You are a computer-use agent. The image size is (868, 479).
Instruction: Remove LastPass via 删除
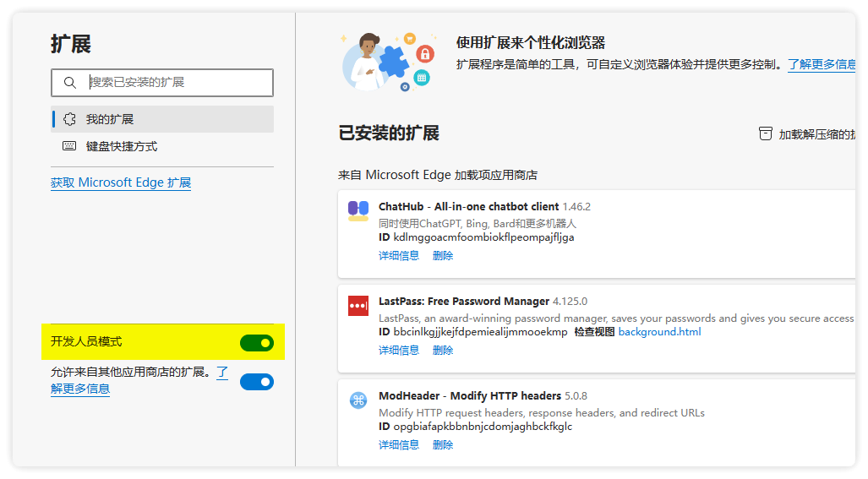point(443,350)
